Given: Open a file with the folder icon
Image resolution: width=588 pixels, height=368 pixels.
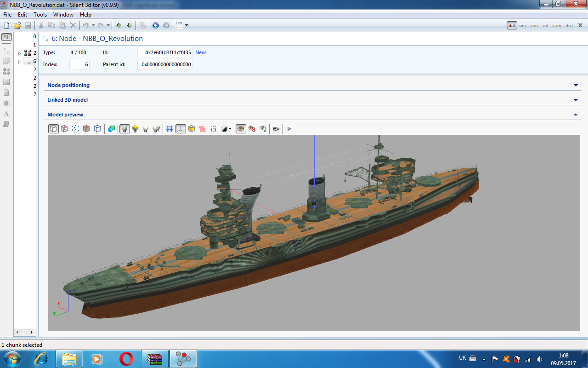Looking at the screenshot, I should (x=17, y=25).
